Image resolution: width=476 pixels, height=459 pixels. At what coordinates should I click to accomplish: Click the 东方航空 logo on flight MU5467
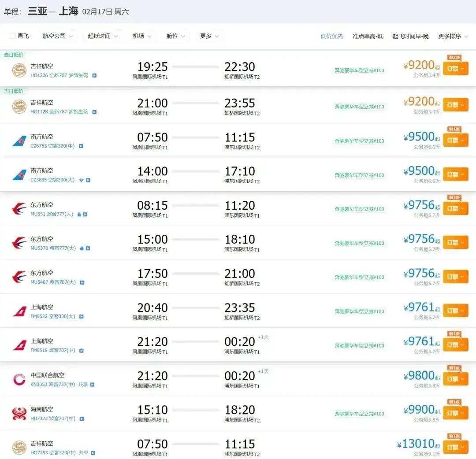coord(19,277)
